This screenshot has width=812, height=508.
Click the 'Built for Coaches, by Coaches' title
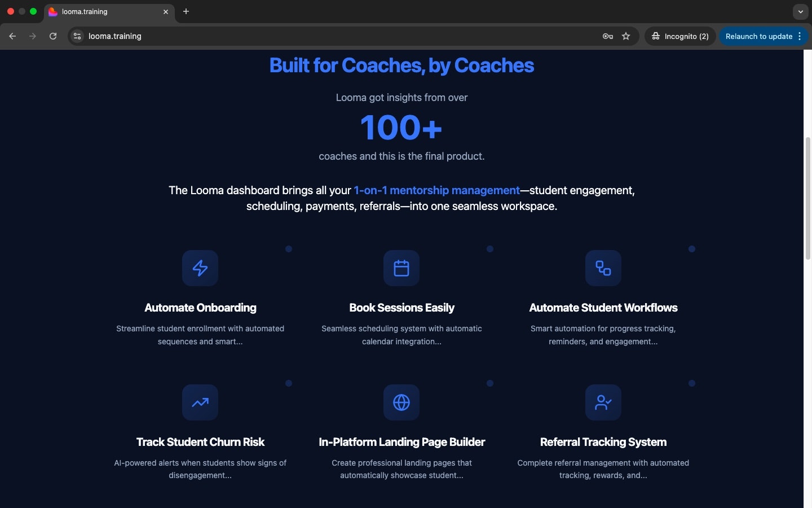pyautogui.click(x=401, y=65)
